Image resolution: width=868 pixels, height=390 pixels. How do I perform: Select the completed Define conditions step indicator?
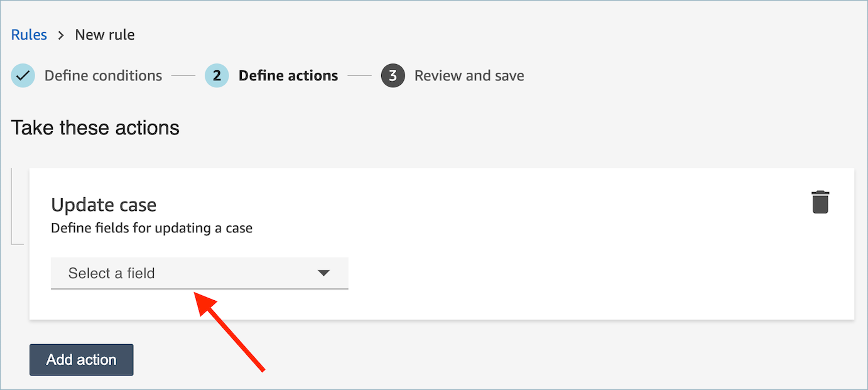coord(23,75)
